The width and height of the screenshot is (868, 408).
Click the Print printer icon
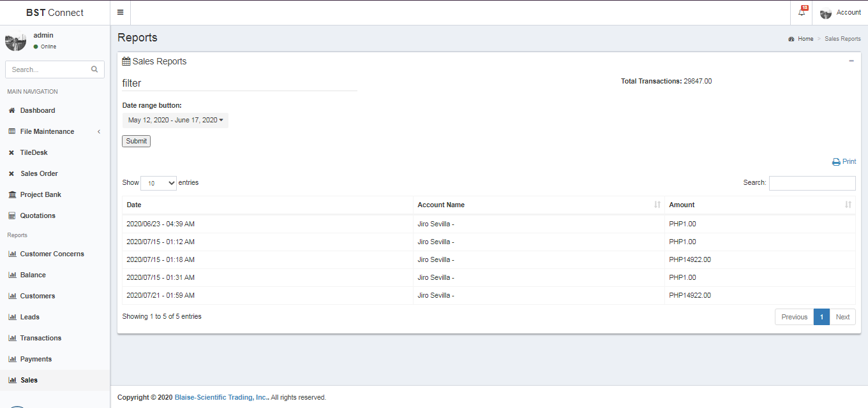(x=836, y=162)
